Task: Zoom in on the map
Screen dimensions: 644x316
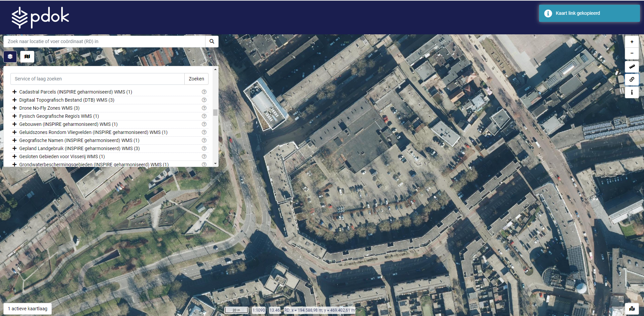Action: click(632, 42)
